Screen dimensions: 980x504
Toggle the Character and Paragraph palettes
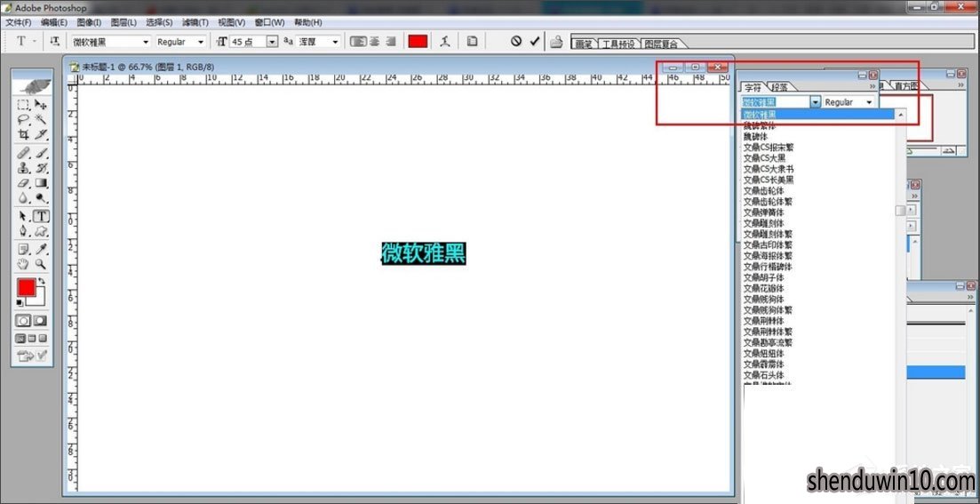click(472, 41)
